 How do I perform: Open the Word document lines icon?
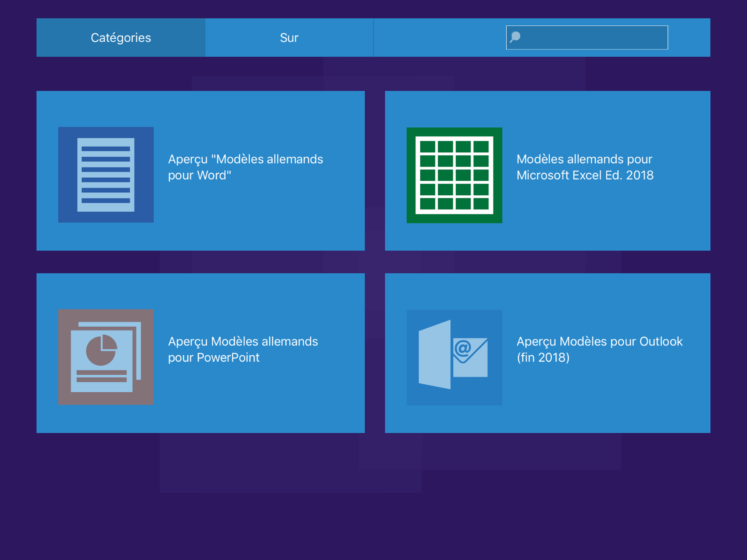click(x=106, y=175)
